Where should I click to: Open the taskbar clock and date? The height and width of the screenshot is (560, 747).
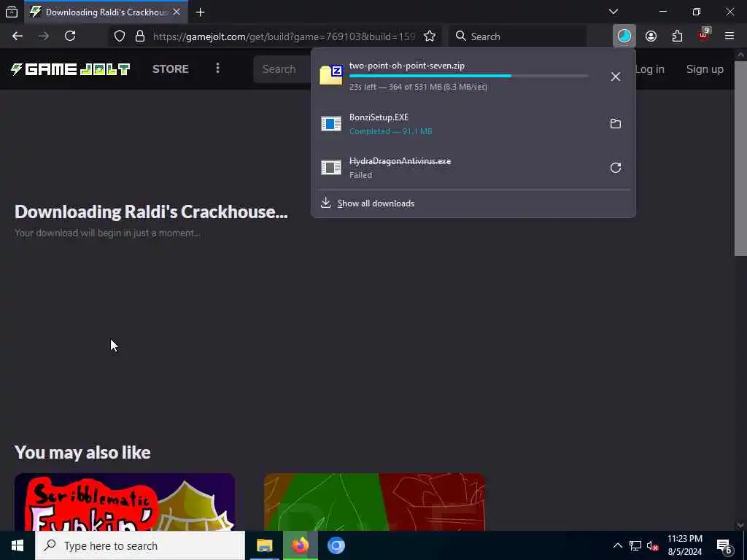point(684,545)
